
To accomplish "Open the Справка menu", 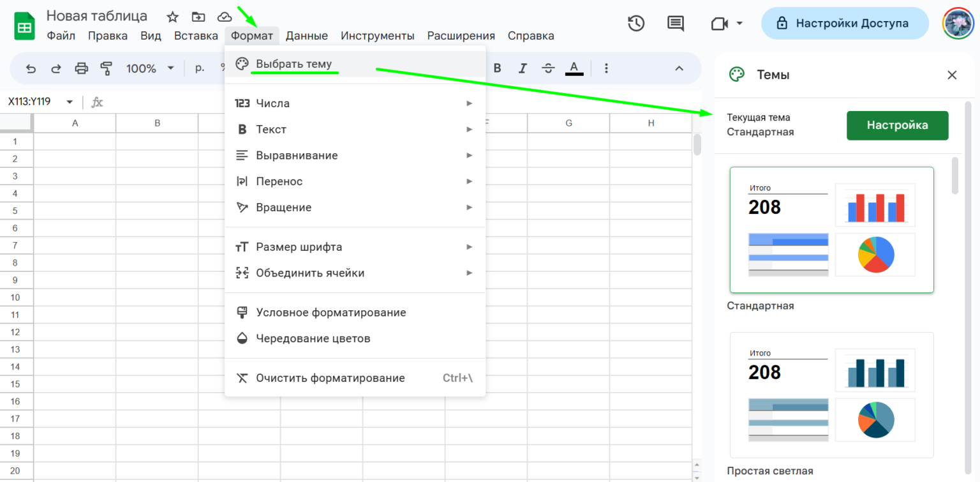I will point(531,36).
